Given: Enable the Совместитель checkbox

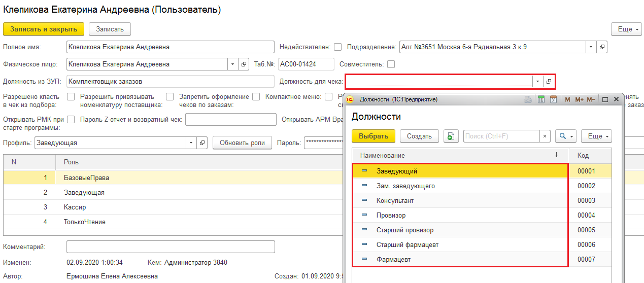Looking at the screenshot, I should pyautogui.click(x=391, y=64).
